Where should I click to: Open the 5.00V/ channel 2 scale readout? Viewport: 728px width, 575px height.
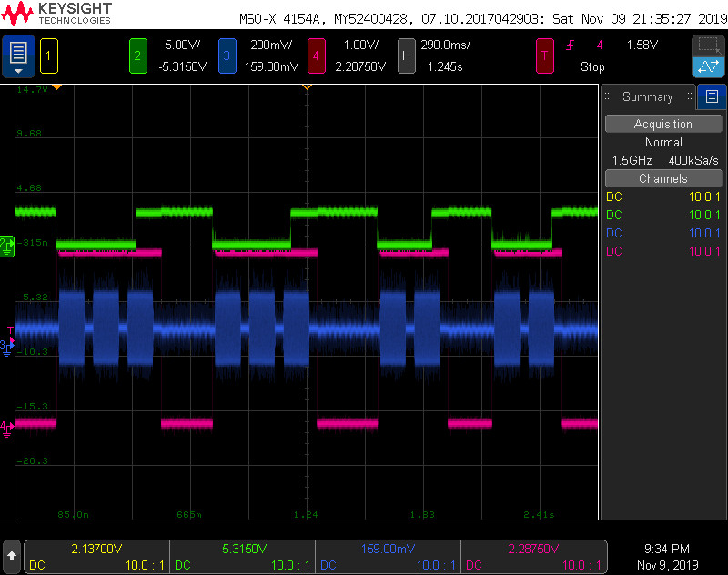183,45
